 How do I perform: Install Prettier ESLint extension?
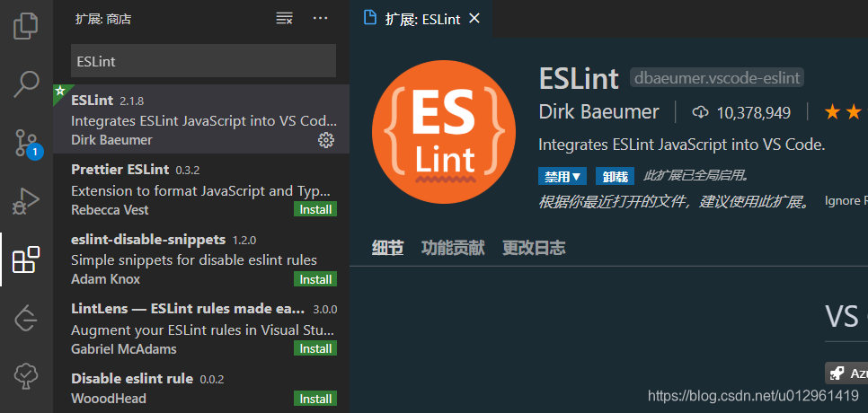tap(315, 209)
